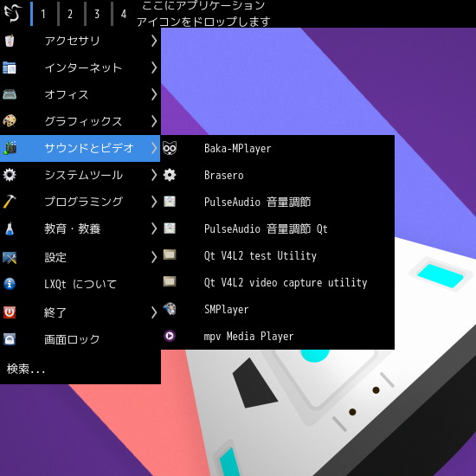Launch Qt V4L2 video capture utility
This screenshot has height=476, width=476.
[x=278, y=282]
